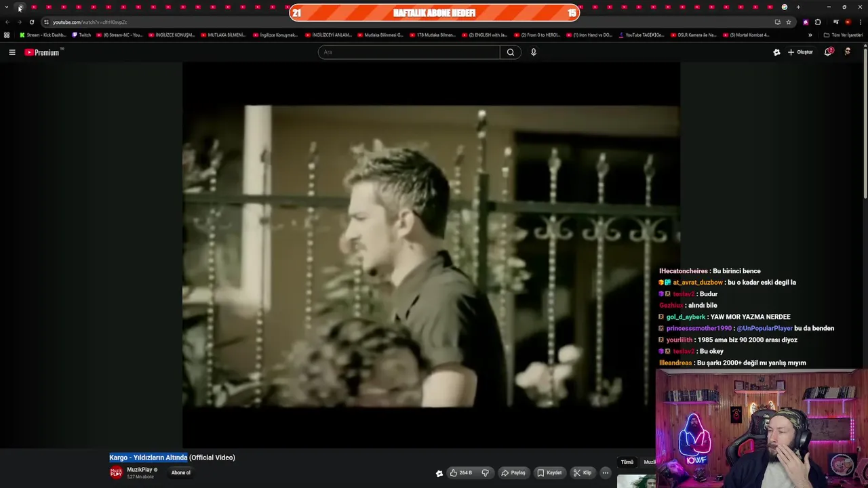Image resolution: width=868 pixels, height=488 pixels.
Task: Open (6) Stream-NC bookmark
Action: (119, 35)
